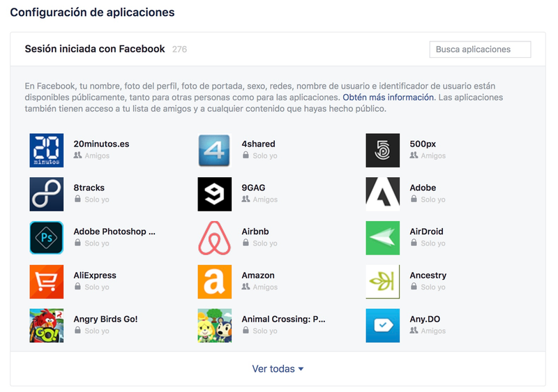Select the Ancestry leaf icon

[382, 282]
